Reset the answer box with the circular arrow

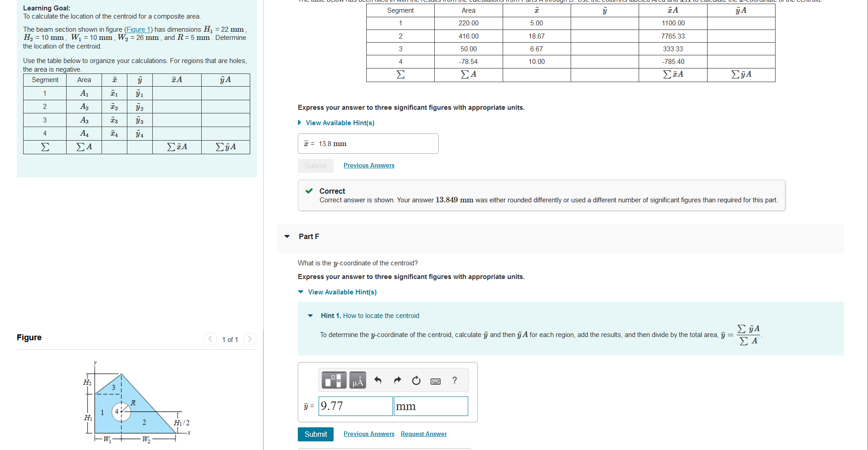pos(416,380)
